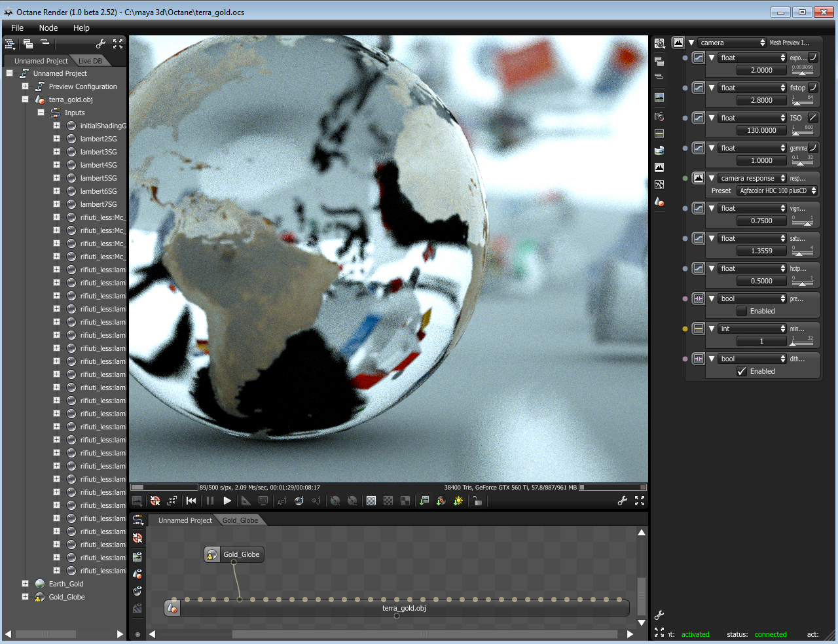
Task: Click the ISO value field 130.0000
Action: click(761, 130)
